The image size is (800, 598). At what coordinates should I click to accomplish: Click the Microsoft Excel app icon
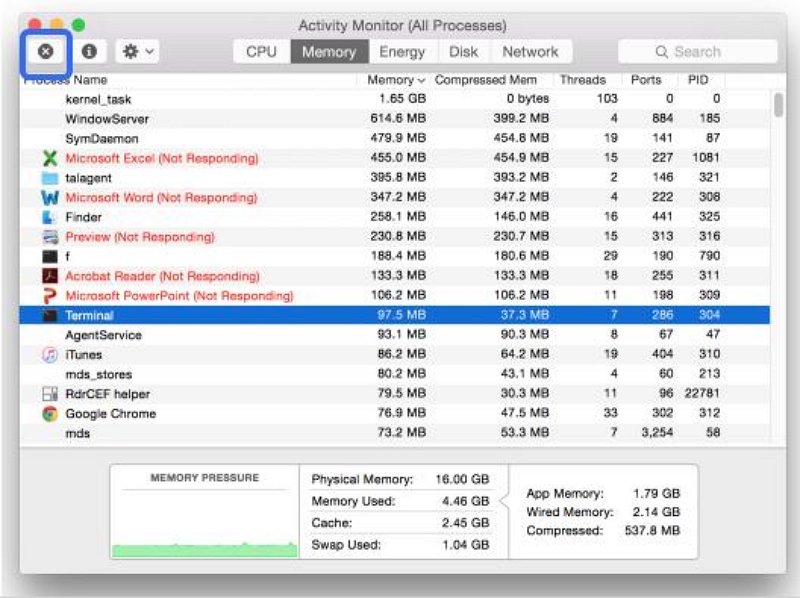(50, 158)
